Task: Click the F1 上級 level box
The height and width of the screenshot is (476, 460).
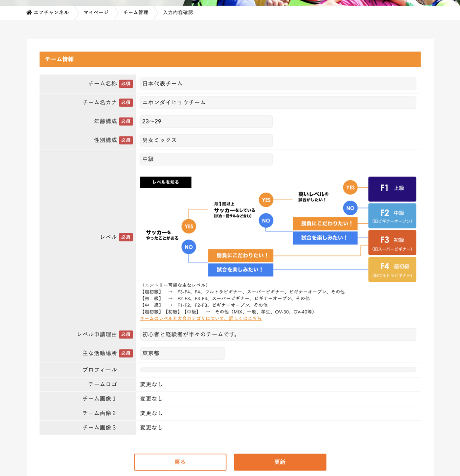Action: tap(392, 189)
